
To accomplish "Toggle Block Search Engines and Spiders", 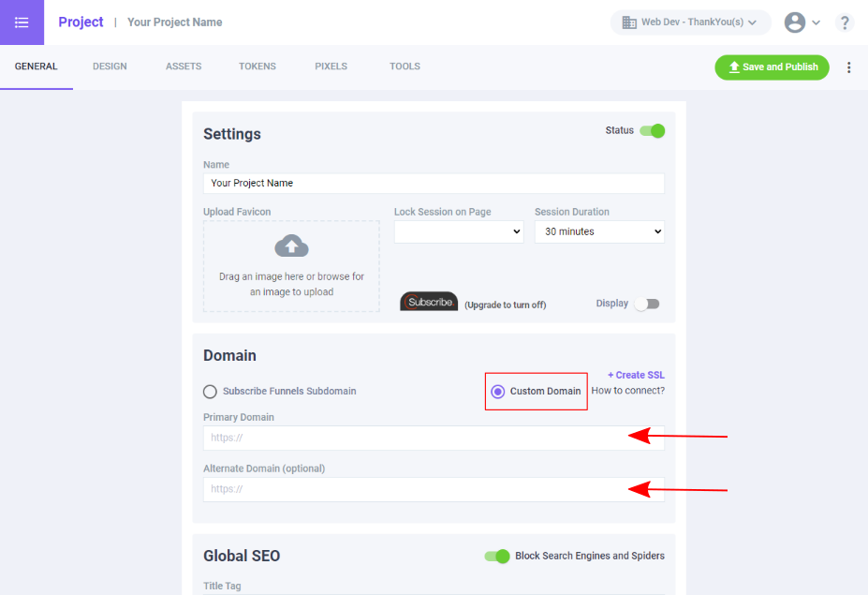I will (x=497, y=557).
